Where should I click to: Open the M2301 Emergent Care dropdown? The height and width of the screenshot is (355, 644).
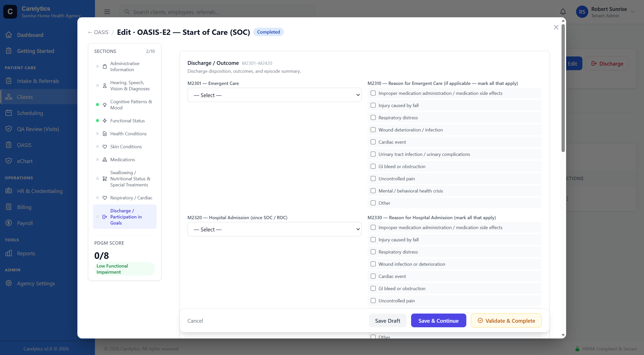274,95
